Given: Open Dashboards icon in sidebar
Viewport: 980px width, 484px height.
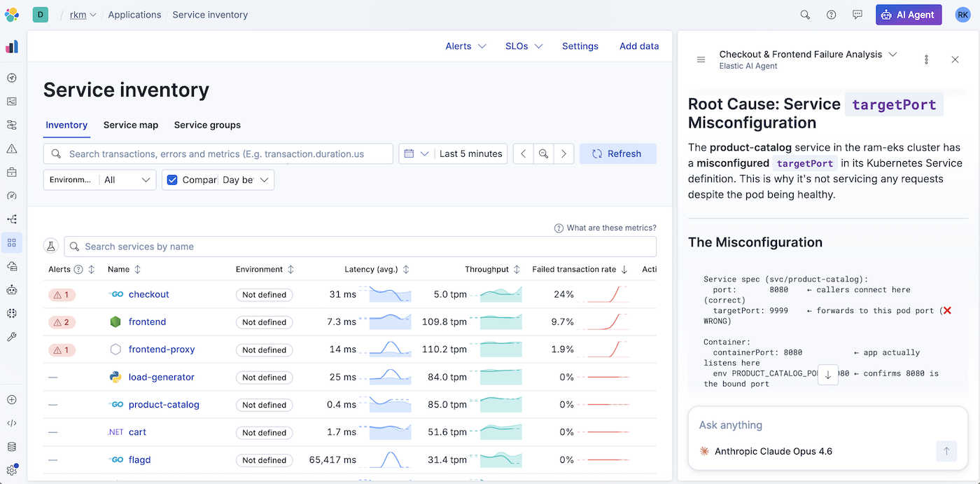Looking at the screenshot, I should 12,102.
